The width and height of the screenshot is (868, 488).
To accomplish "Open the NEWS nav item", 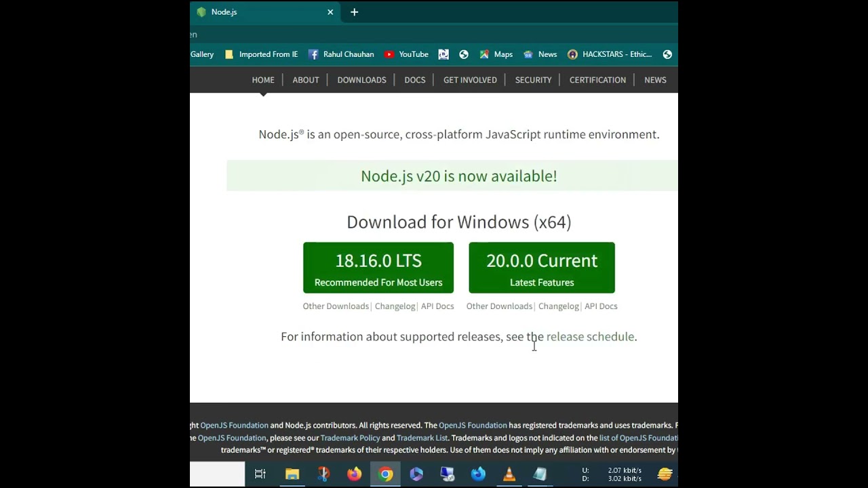I will (x=655, y=80).
